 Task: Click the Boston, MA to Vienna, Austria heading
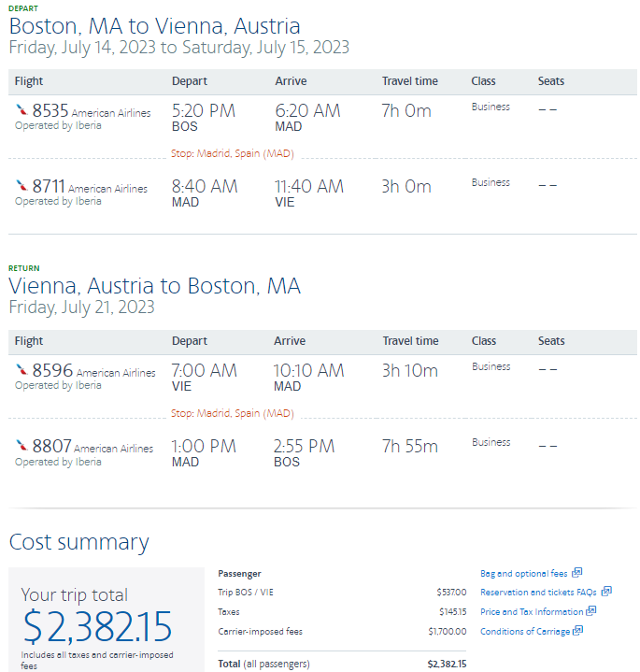(x=154, y=26)
